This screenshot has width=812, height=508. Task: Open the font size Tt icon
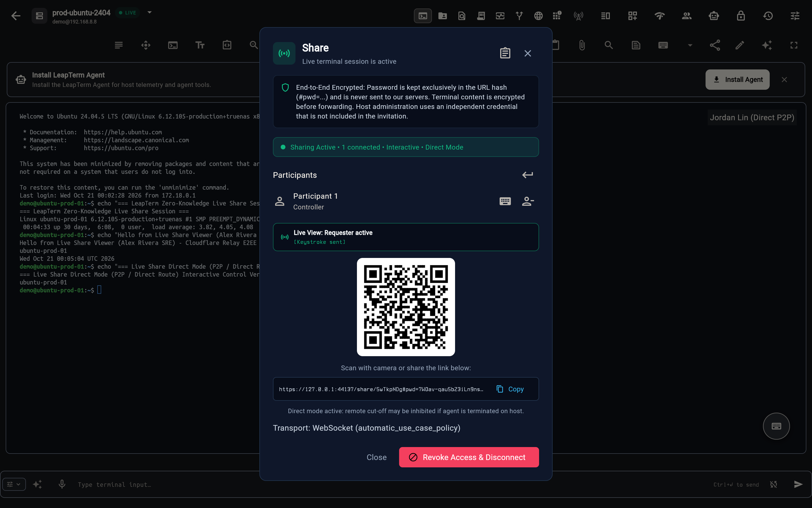point(200,45)
